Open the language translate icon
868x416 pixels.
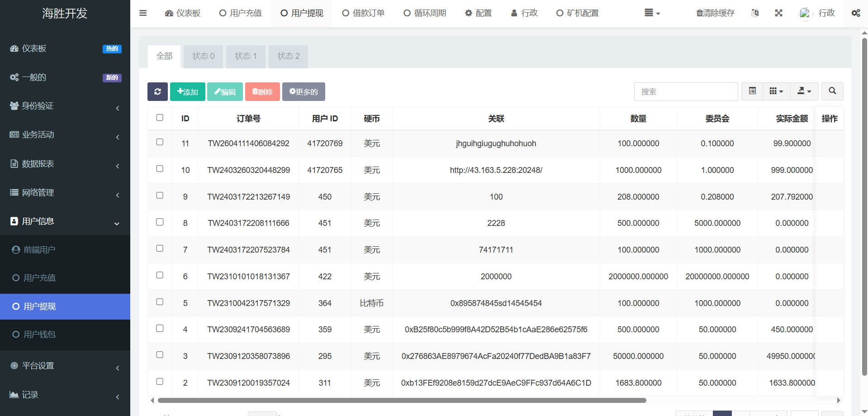point(755,13)
